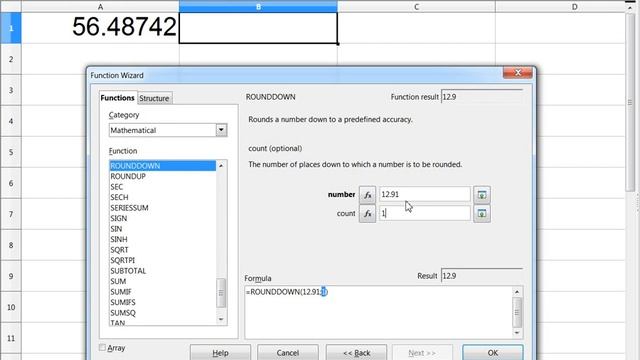Select SERIESSUM in function list
Viewport: 640px width, 360px height.
click(x=162, y=208)
